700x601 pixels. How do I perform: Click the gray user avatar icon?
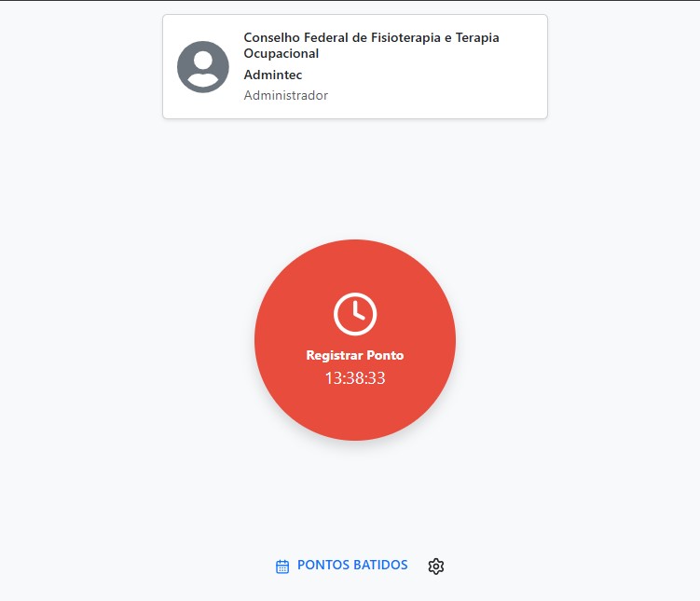point(203,67)
